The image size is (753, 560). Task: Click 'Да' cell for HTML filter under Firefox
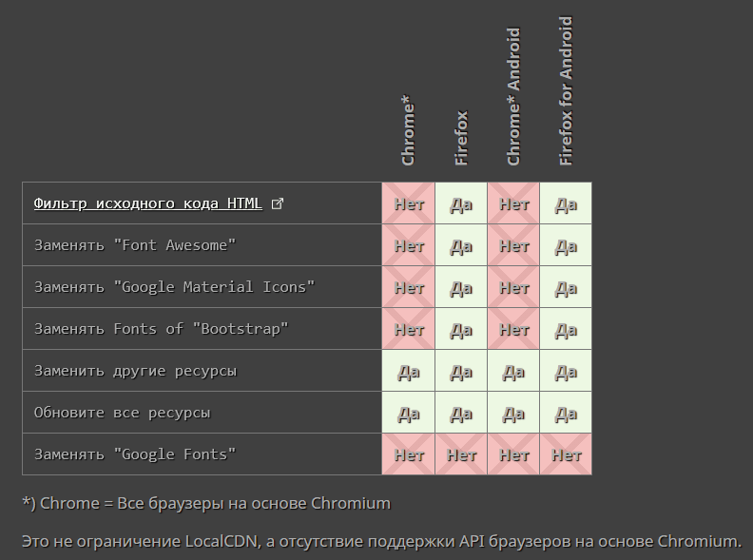(461, 203)
